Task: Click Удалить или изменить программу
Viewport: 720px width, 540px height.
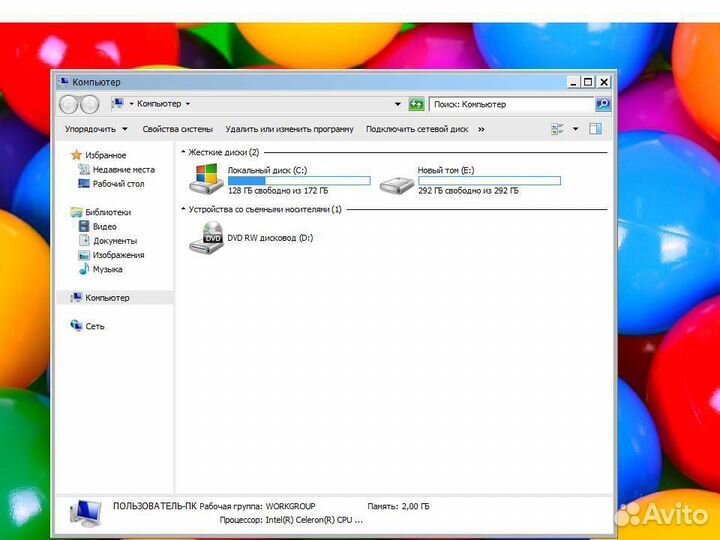Action: 289,129
